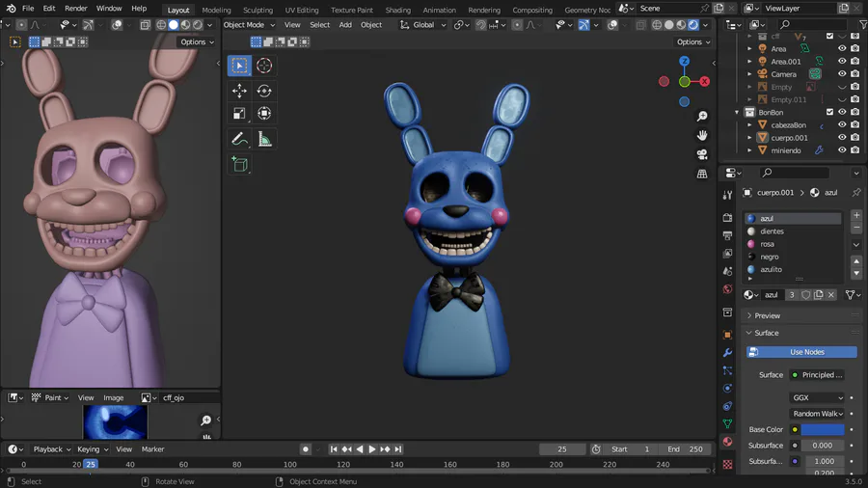Select the dientes material slot
Screen dimensions: 868x488
coord(772,231)
